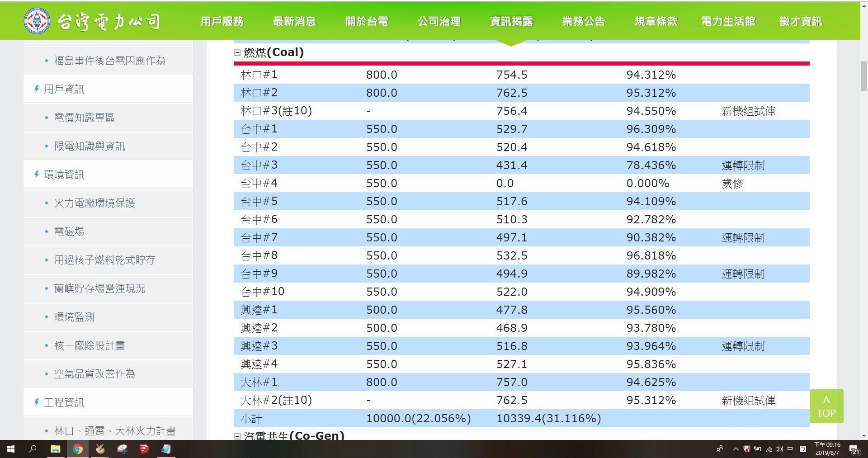Click the taskbar clock showing 09:16
868x458 pixels.
coord(827,449)
